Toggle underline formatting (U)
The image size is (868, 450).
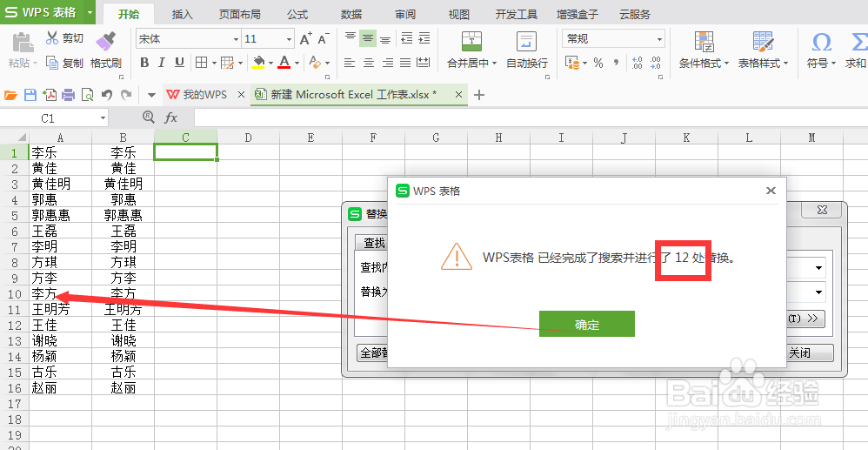pyautogui.click(x=179, y=63)
